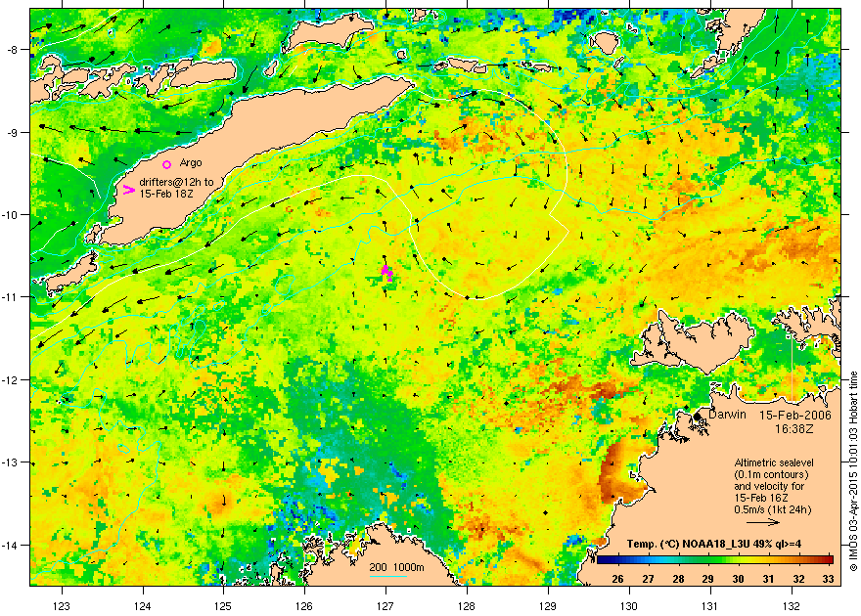Click the "Altimetric sealevel" caption
This screenshot has width=861, height=616.
coord(774,462)
